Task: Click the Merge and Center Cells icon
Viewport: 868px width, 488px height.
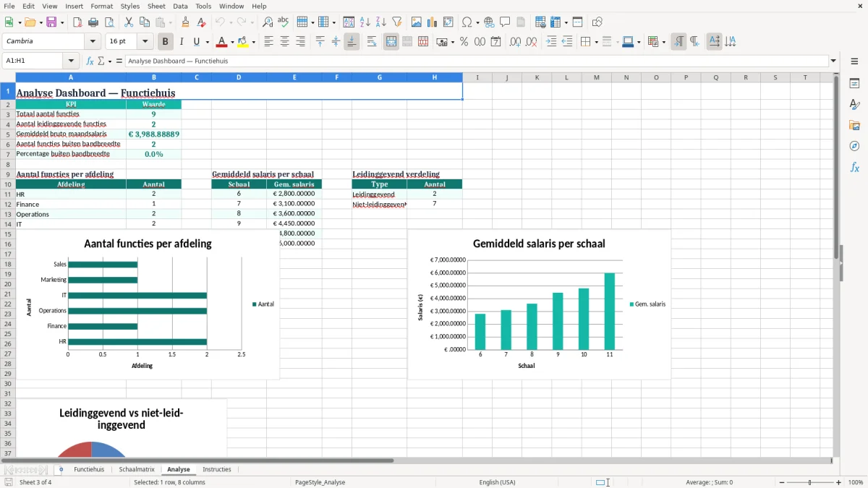Action: [x=391, y=42]
